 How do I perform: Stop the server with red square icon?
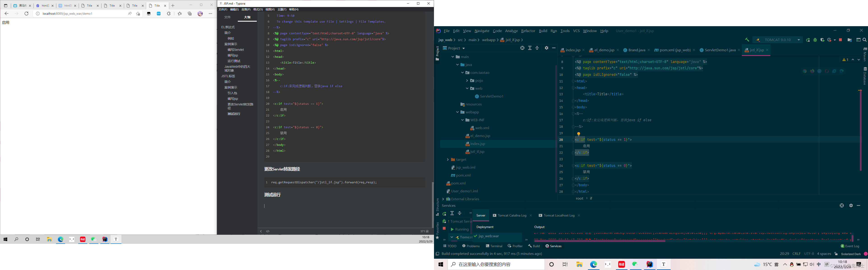pyautogui.click(x=840, y=40)
